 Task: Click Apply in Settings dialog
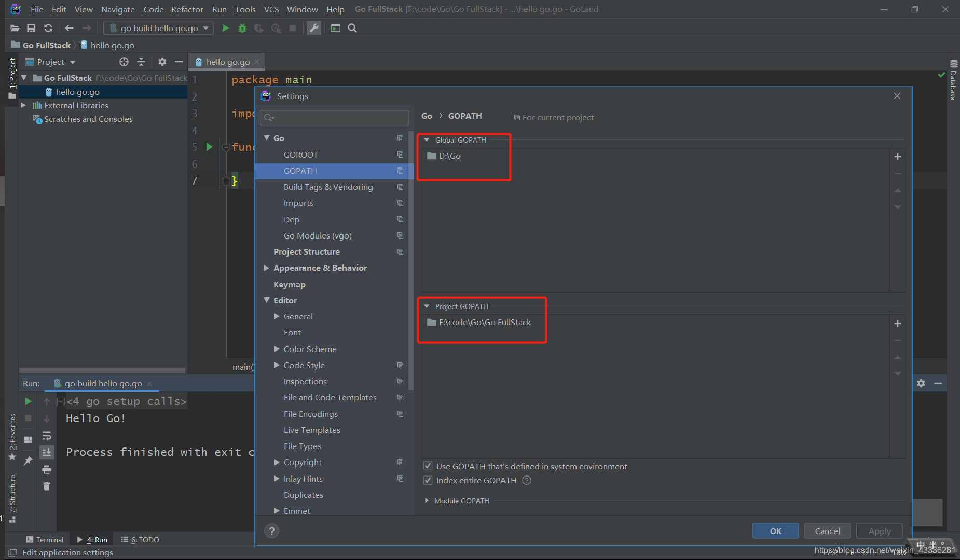tap(880, 531)
